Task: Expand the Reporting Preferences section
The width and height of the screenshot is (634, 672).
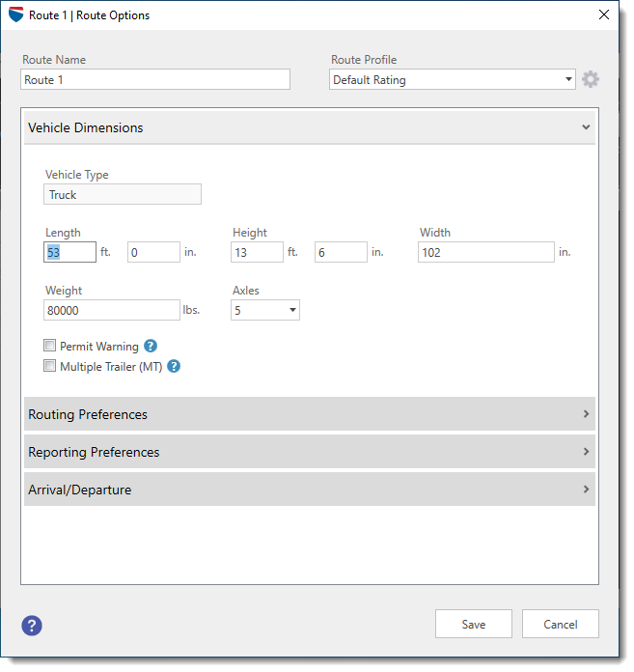Action: [309, 452]
